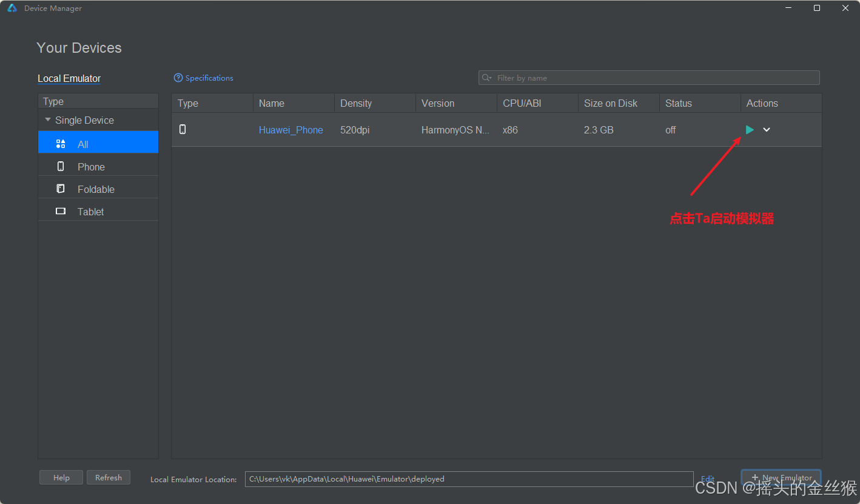
Task: Minimize the Device Manager window
Action: 788,8
